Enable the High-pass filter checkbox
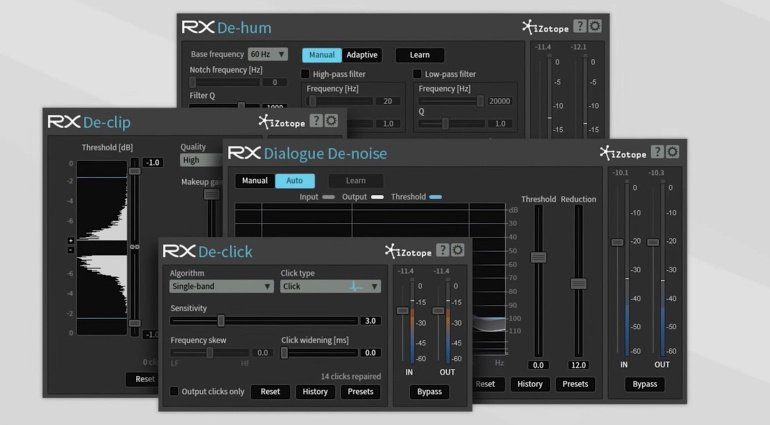Screen dimensions: 770x425 [306, 74]
